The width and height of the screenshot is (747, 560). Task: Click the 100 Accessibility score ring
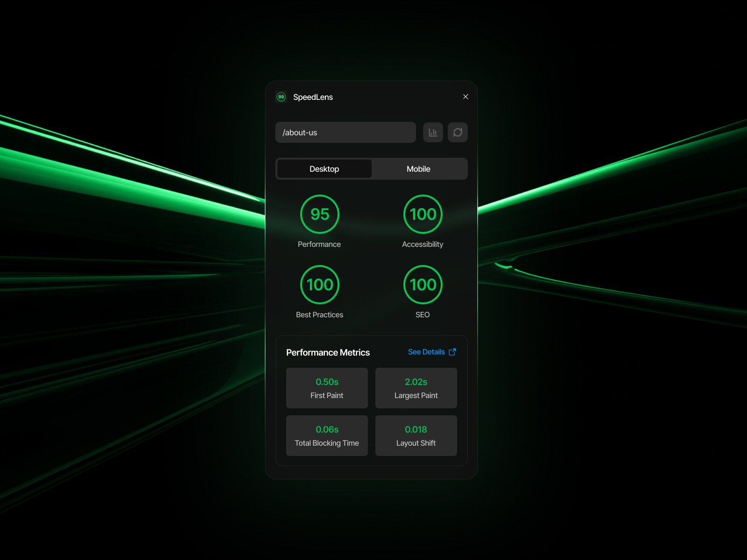coord(423,214)
